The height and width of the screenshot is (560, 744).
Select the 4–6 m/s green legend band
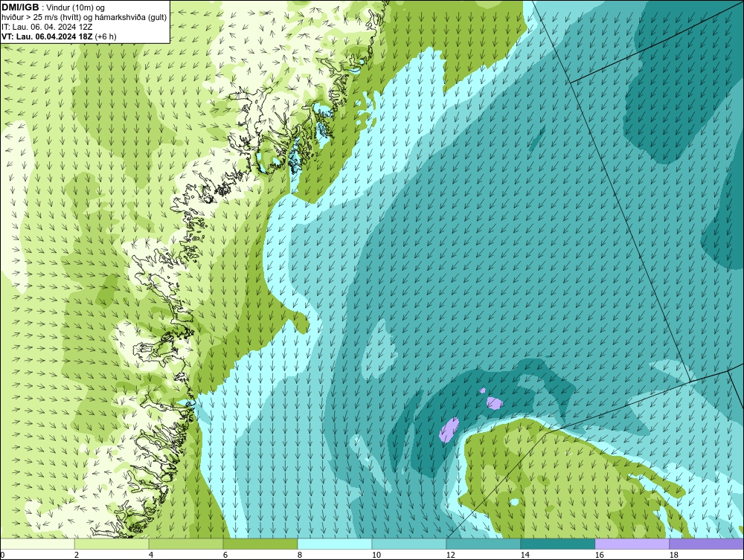(186, 544)
